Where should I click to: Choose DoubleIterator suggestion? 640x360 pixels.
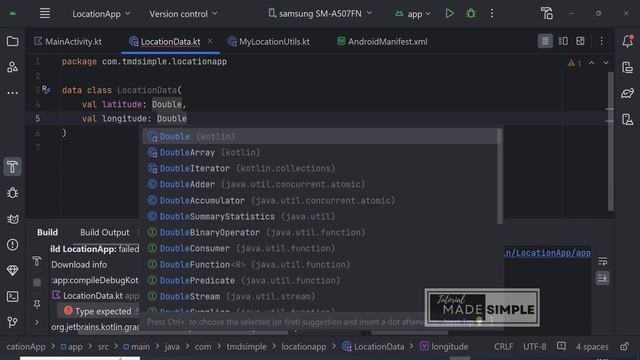[320, 168]
